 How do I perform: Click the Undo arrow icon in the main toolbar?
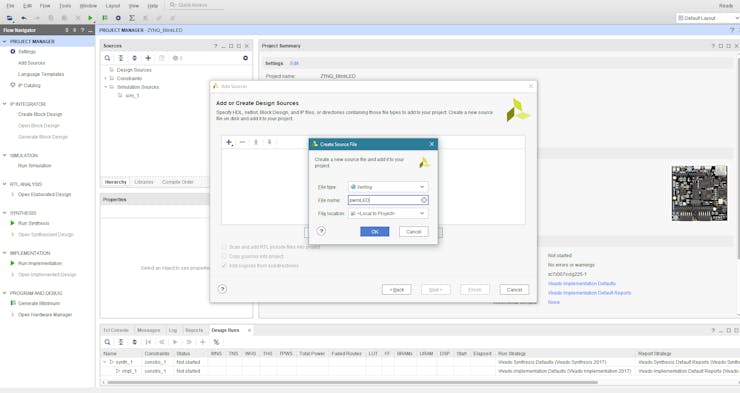click(x=24, y=18)
